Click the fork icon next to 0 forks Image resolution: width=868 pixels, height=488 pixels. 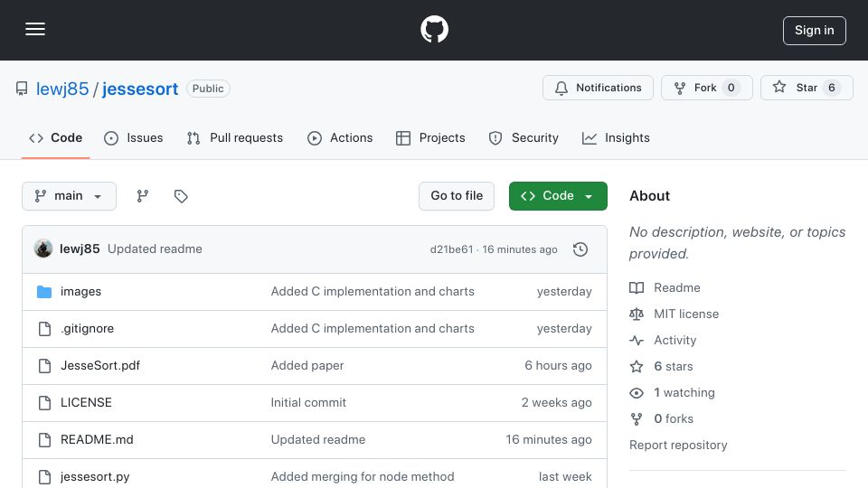pos(637,418)
